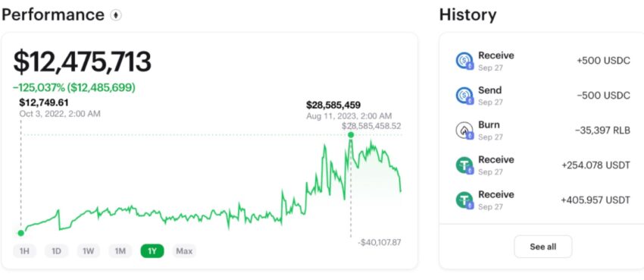Click the $12,475,713 portfolio value
644x280 pixels.
(82, 62)
